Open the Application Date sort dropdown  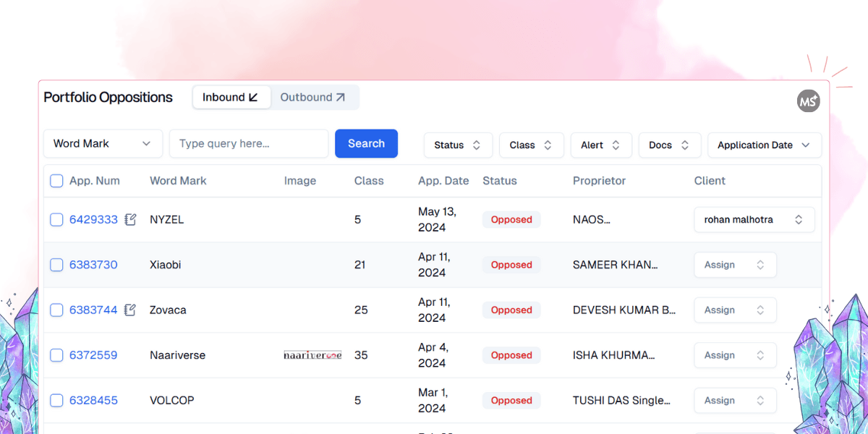tap(764, 145)
